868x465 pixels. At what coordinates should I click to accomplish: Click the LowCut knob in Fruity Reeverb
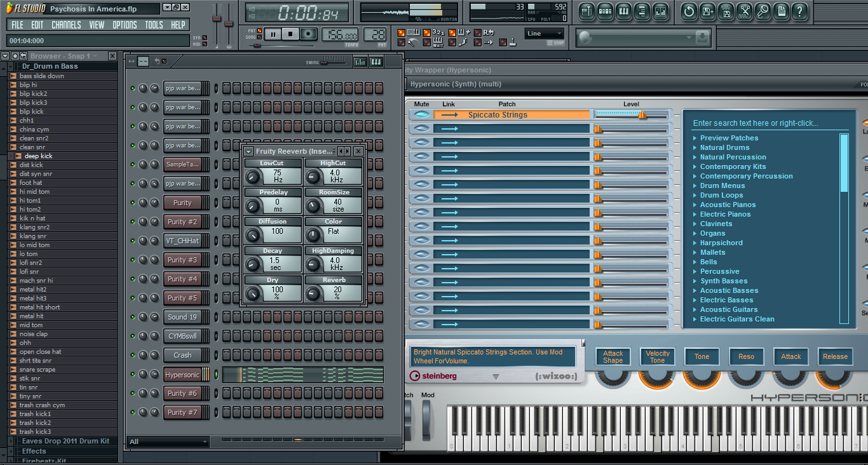(254, 177)
